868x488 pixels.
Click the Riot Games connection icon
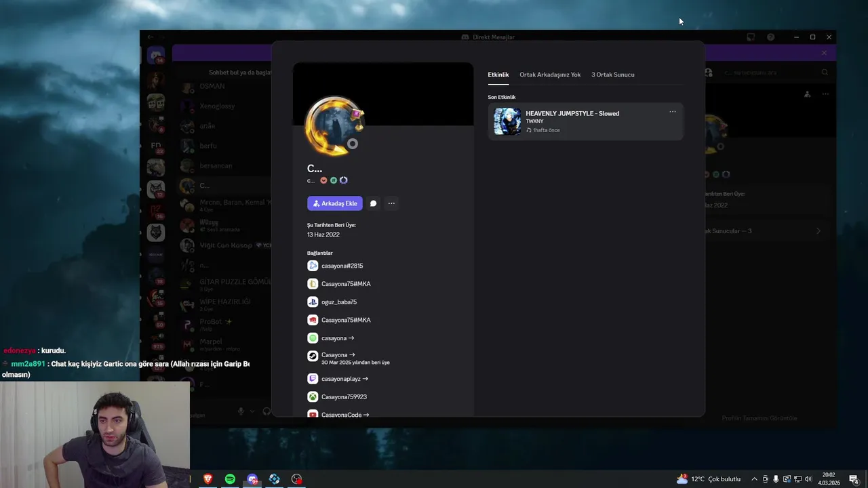[313, 320]
